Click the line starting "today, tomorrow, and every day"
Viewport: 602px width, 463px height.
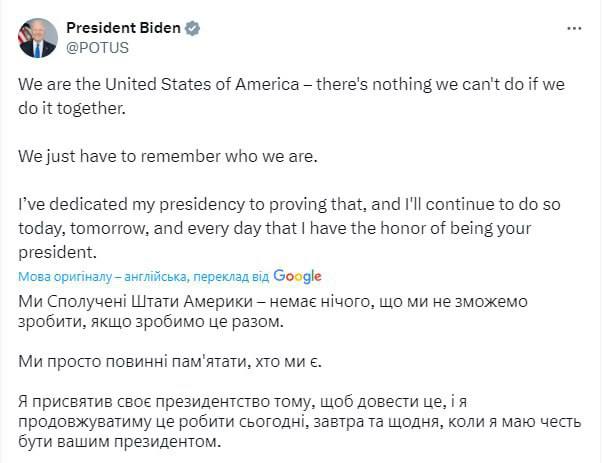pos(150,229)
